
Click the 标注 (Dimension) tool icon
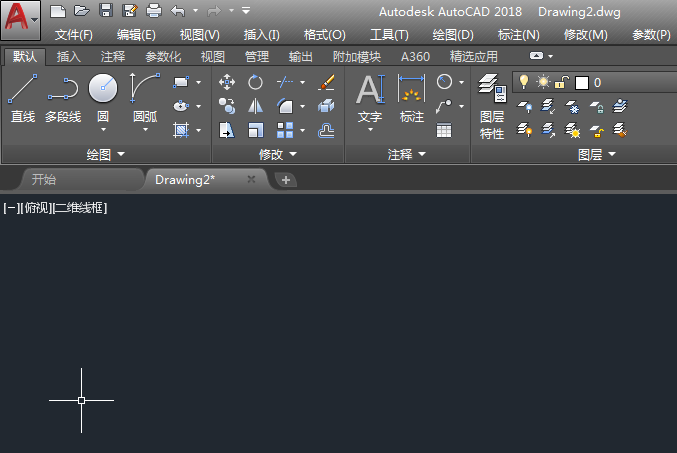(411, 89)
